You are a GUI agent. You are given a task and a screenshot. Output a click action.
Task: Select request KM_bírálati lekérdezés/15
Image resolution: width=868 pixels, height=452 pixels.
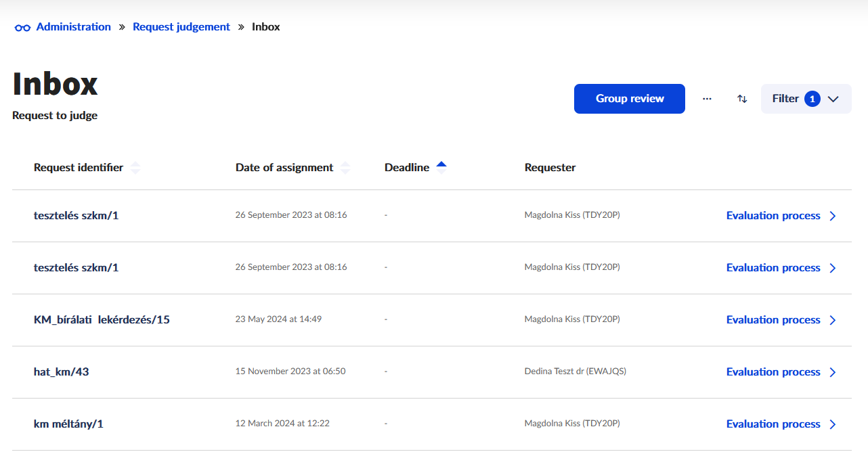[102, 320]
